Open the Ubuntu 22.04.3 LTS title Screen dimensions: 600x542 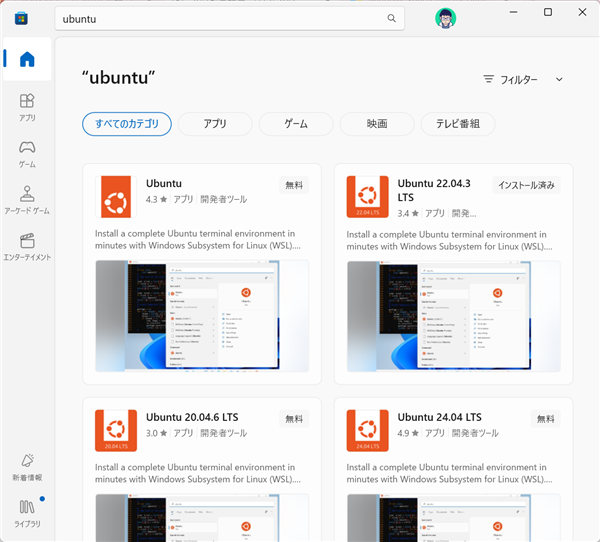click(x=434, y=190)
